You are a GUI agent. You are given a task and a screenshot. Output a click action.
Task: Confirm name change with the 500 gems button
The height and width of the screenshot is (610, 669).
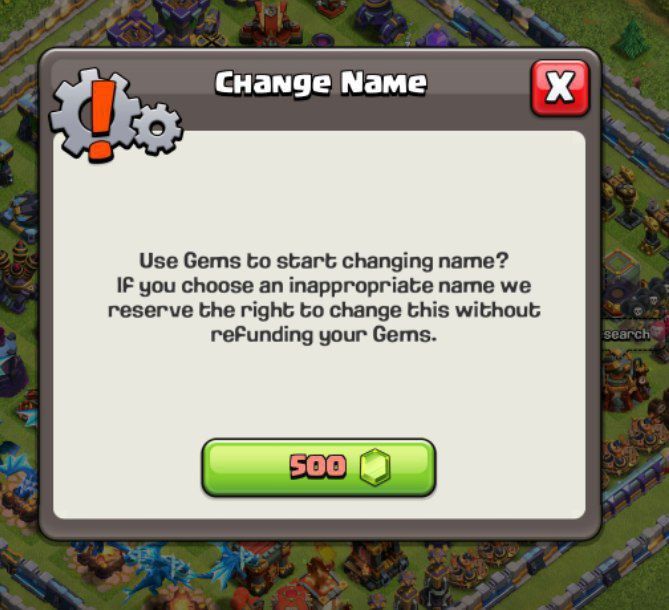click(319, 468)
